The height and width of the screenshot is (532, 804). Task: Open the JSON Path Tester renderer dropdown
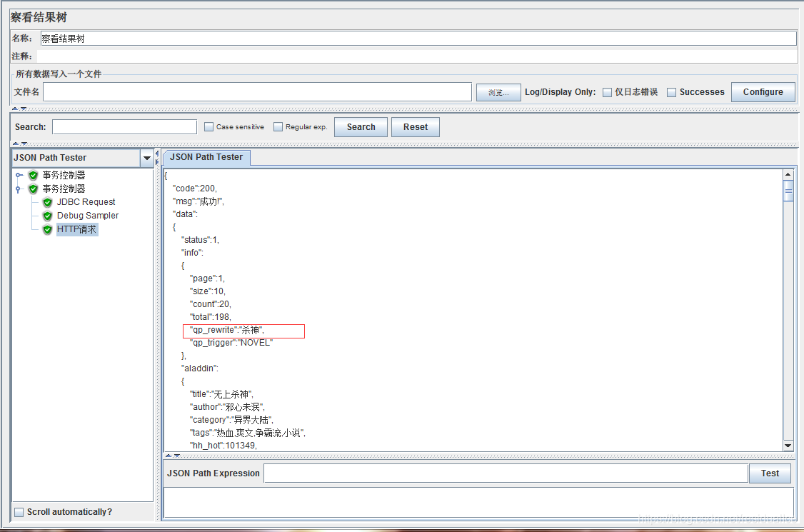point(146,158)
